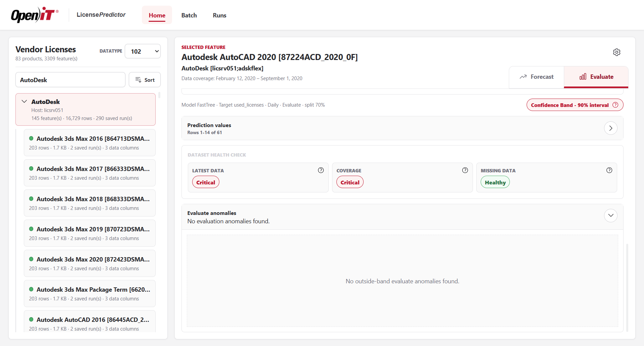This screenshot has width=644, height=346.
Task: Switch to the Forecast tab
Action: [x=536, y=77]
